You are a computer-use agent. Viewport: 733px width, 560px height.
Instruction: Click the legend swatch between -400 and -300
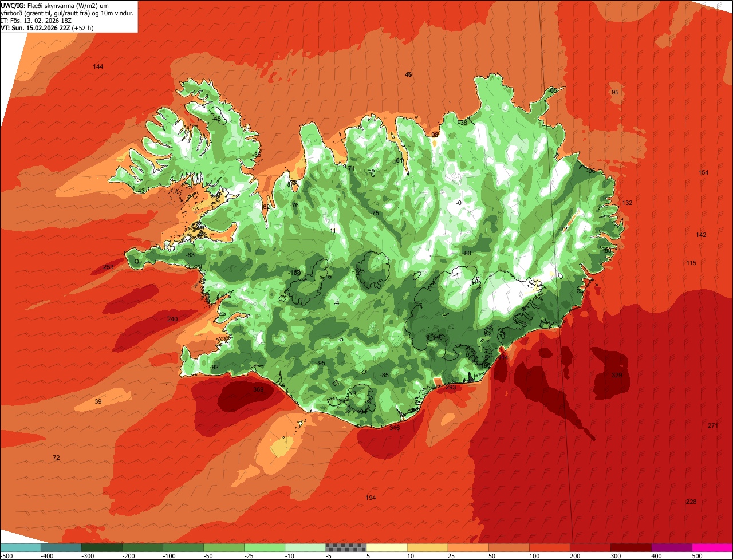[61, 547]
